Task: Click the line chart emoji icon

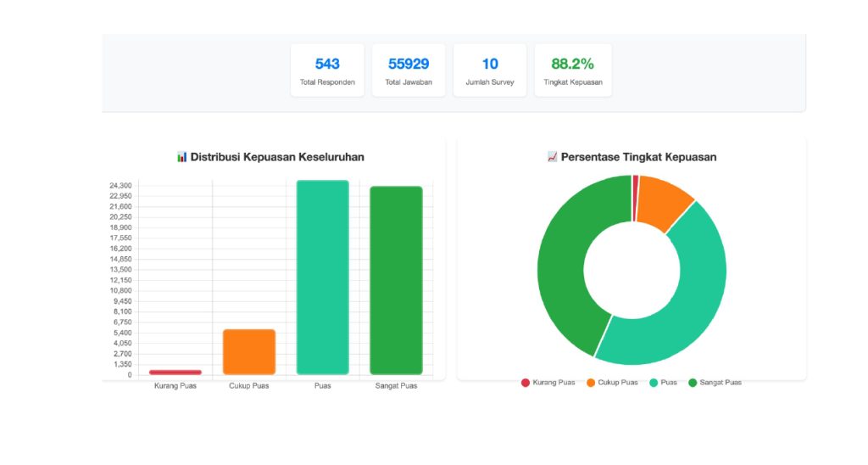Action: [x=553, y=157]
